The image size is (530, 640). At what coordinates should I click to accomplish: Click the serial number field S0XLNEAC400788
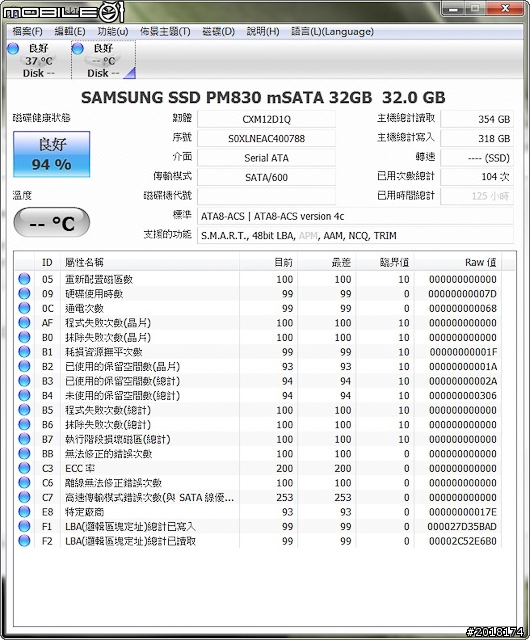(266, 138)
